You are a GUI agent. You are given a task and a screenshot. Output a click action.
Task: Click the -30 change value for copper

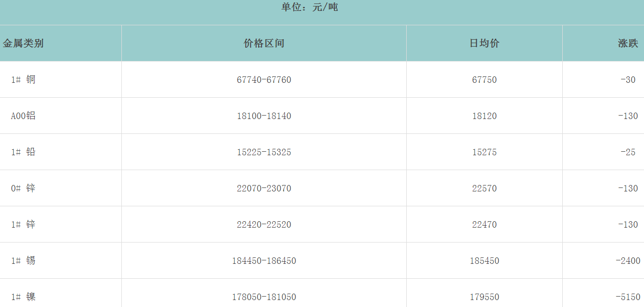(628, 80)
